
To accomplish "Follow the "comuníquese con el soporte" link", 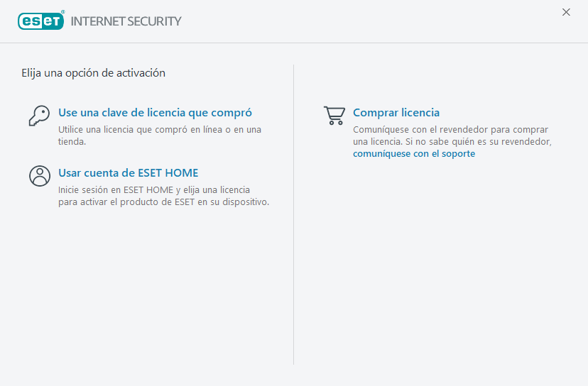I will pyautogui.click(x=414, y=154).
